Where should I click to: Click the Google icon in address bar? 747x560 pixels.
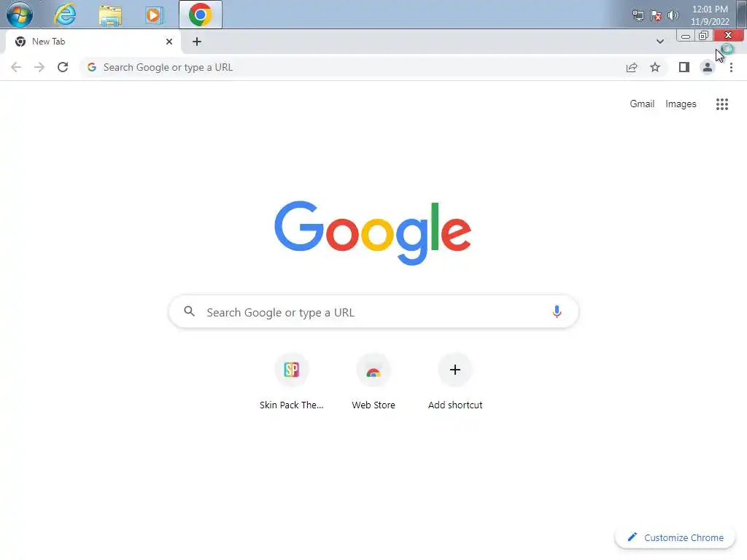pyautogui.click(x=92, y=67)
